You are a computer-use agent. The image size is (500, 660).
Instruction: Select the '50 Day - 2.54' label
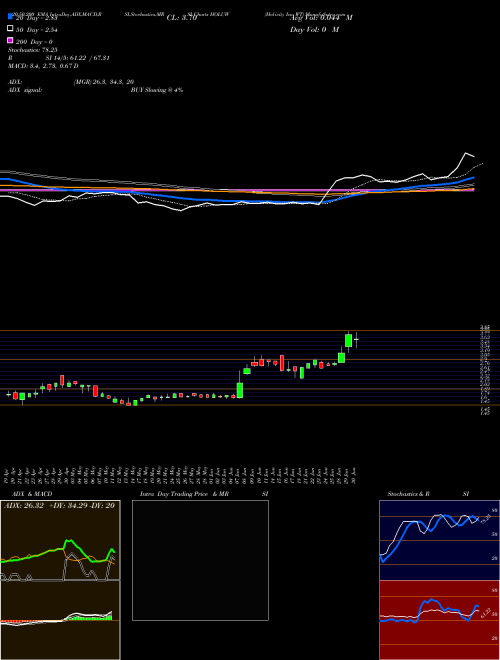[x=36, y=30]
